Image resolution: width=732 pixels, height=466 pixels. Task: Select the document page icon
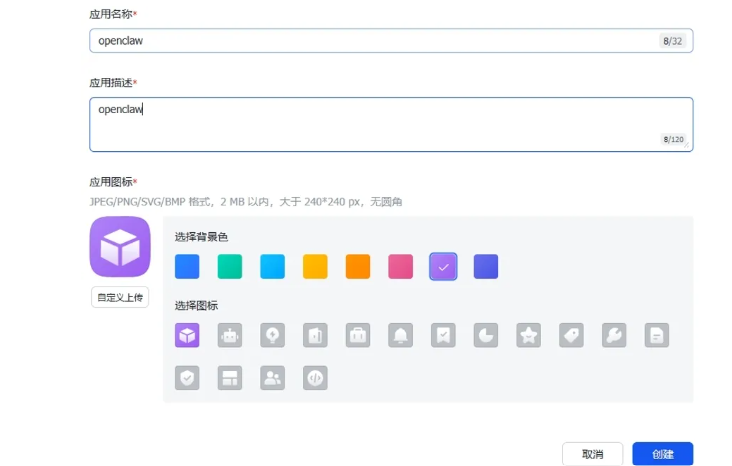point(657,336)
